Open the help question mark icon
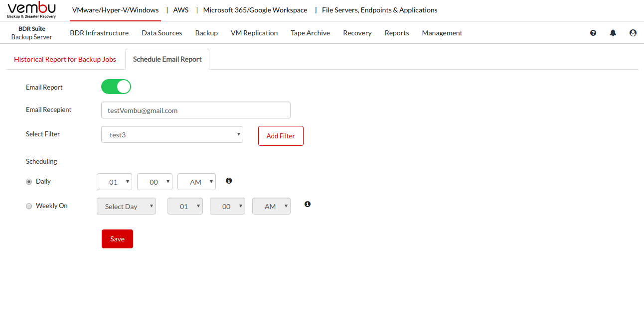Viewport: 644px width, 330px height. [x=593, y=33]
